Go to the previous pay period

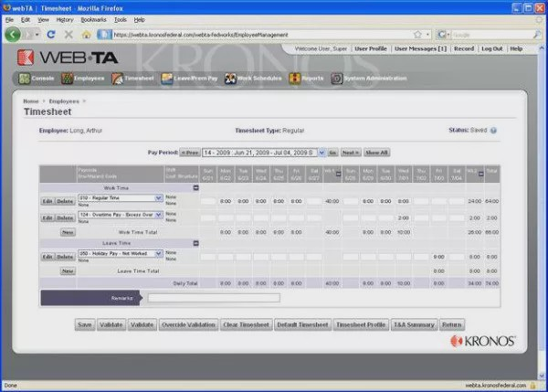pos(190,153)
